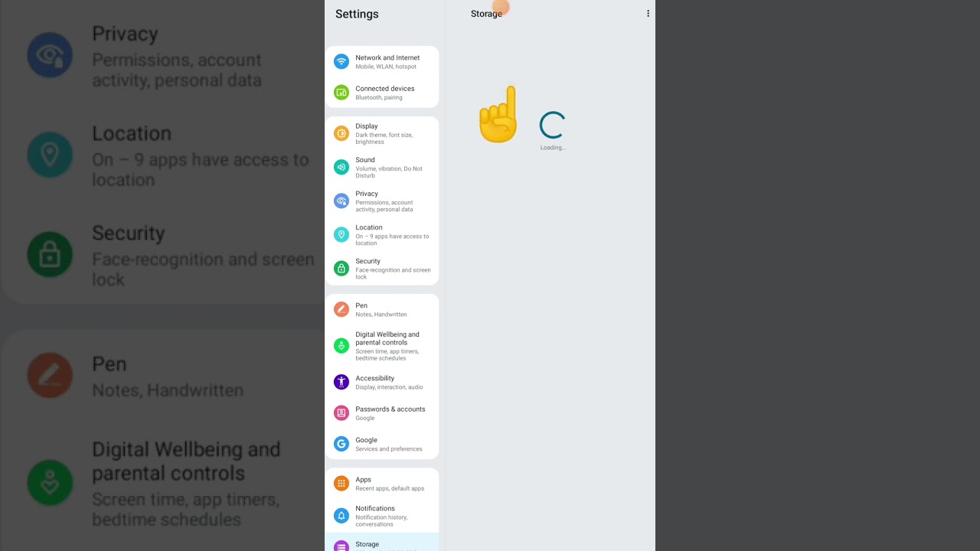The height and width of the screenshot is (551, 980).
Task: Open Notifications history and conversations item
Action: coord(382,516)
